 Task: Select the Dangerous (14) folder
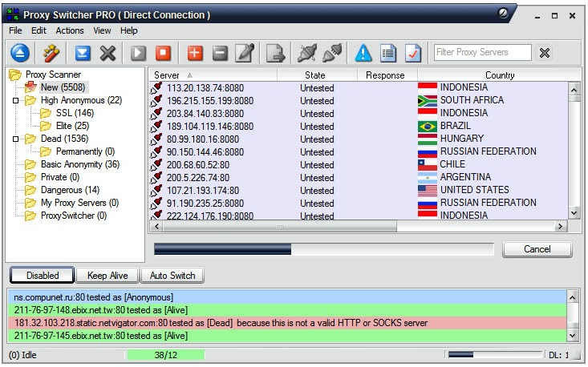click(x=70, y=190)
